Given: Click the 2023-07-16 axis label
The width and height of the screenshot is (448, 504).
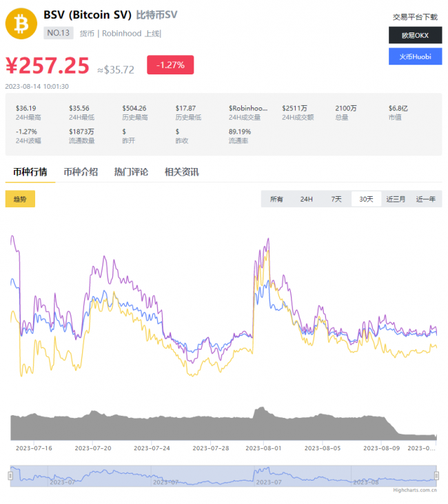Looking at the screenshot, I should click(x=34, y=448).
